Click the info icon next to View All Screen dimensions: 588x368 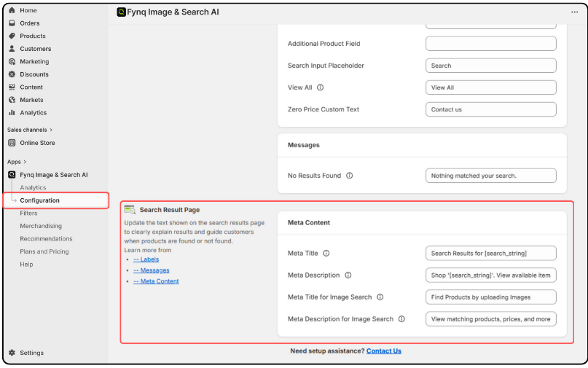tap(321, 87)
